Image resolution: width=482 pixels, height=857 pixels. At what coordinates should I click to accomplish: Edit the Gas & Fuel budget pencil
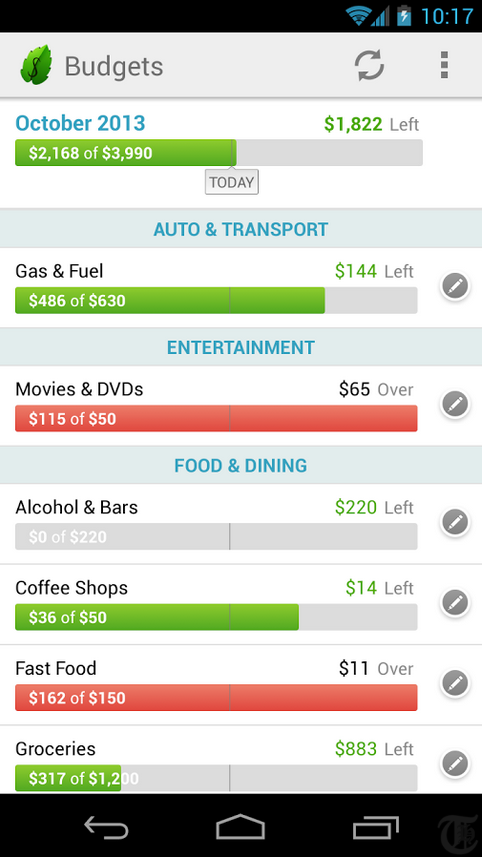pyautogui.click(x=455, y=286)
